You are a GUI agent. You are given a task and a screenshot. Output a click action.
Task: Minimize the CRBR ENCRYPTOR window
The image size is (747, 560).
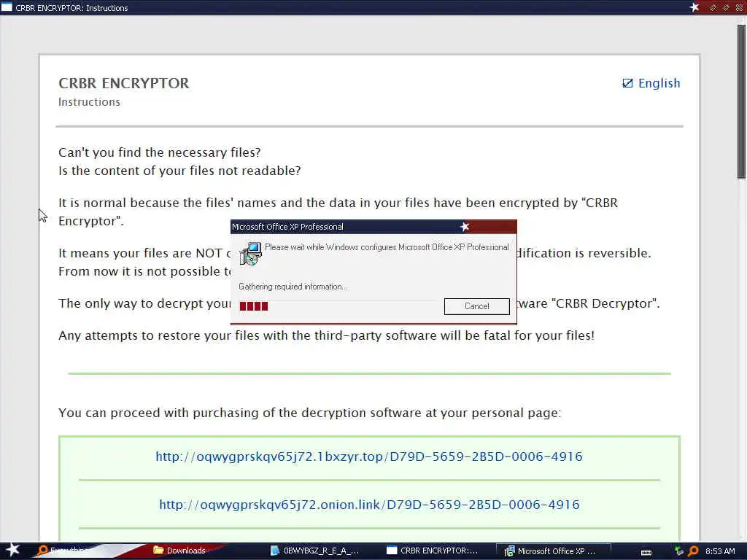713,7
